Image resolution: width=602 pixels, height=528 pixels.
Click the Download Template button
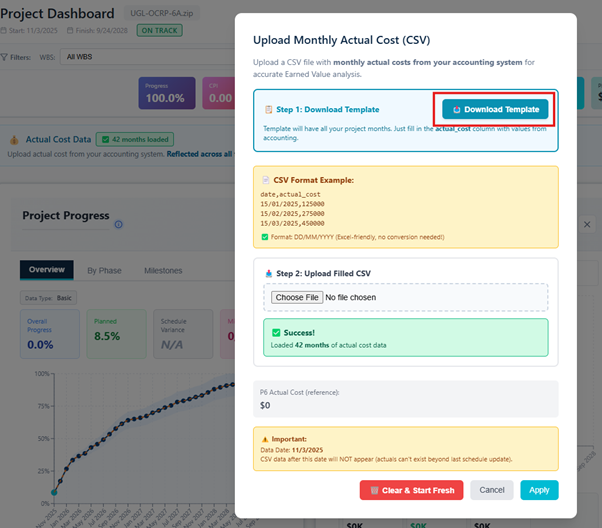495,109
